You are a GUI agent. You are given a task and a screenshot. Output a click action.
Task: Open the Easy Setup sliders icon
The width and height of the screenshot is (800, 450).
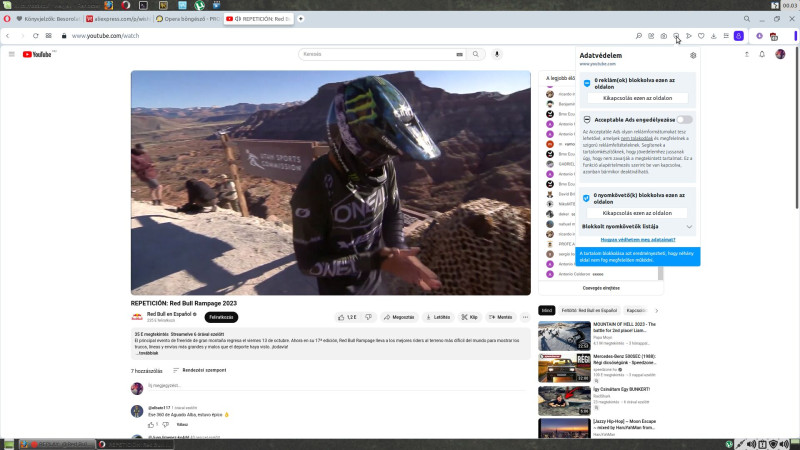click(x=726, y=36)
